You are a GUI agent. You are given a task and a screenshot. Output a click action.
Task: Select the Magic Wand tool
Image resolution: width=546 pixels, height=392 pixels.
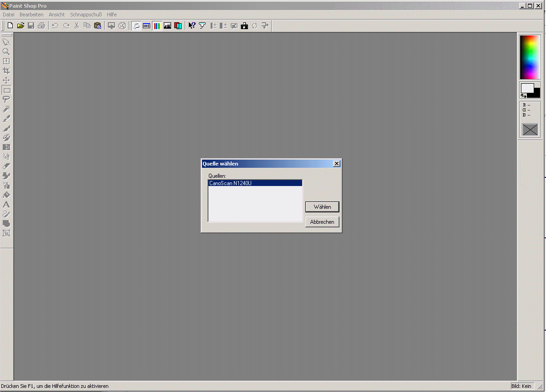click(x=6, y=109)
